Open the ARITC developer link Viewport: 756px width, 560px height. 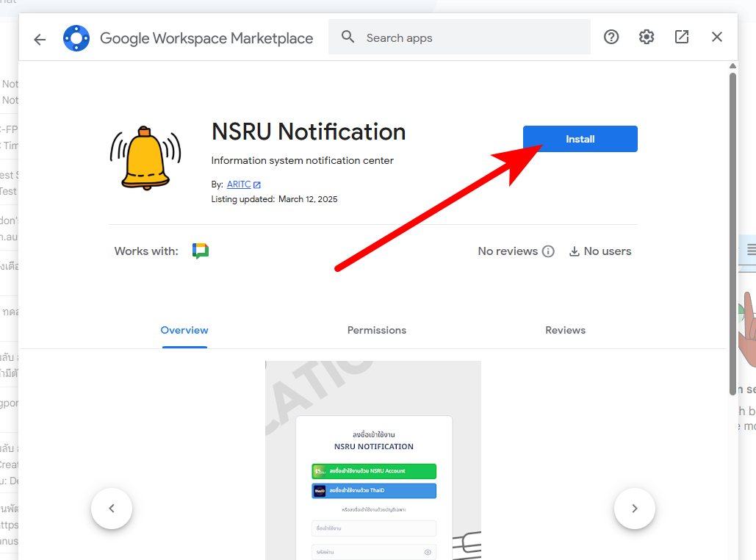point(239,184)
